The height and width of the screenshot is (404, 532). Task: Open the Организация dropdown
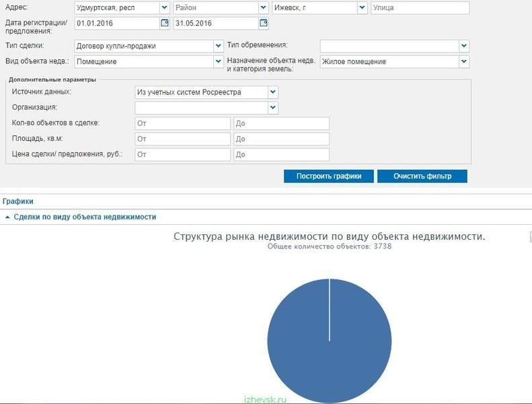[x=273, y=108]
